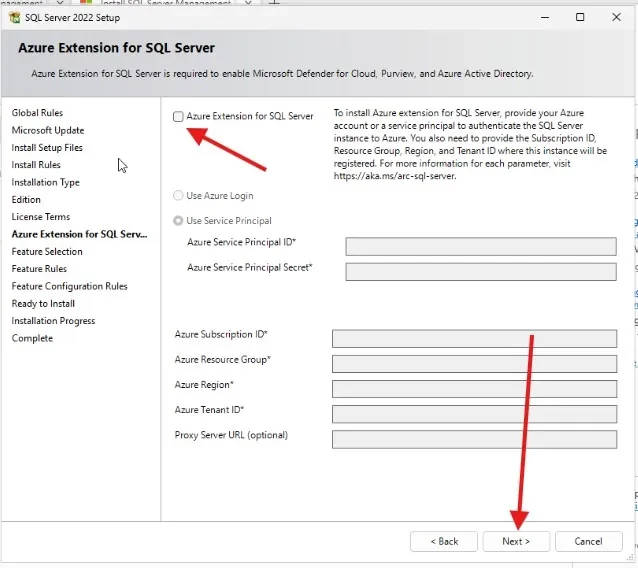Open the Global Rules step
The height and width of the screenshot is (568, 638).
(37, 113)
